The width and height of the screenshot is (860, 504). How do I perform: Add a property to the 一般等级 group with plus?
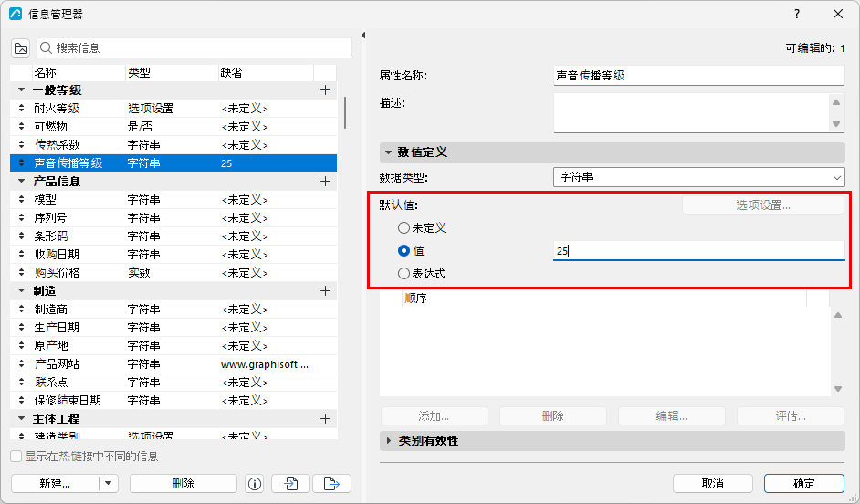point(325,90)
